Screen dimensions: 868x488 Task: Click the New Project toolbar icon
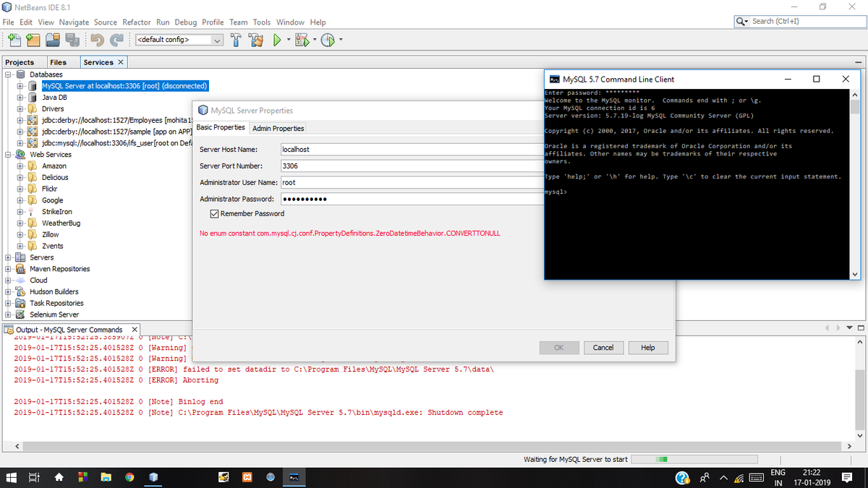click(33, 39)
